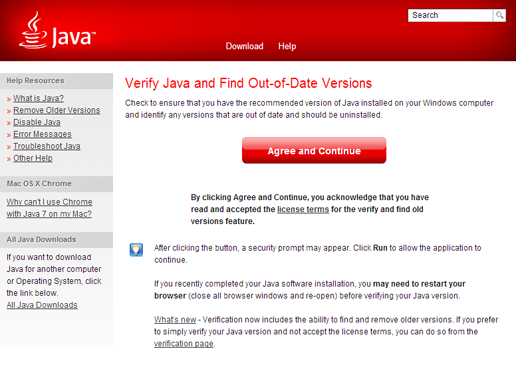Open the All Java Downloads link
The image size is (516, 365).
42,305
